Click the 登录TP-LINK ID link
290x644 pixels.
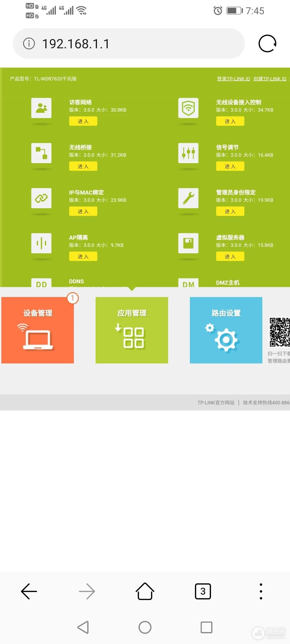233,79
